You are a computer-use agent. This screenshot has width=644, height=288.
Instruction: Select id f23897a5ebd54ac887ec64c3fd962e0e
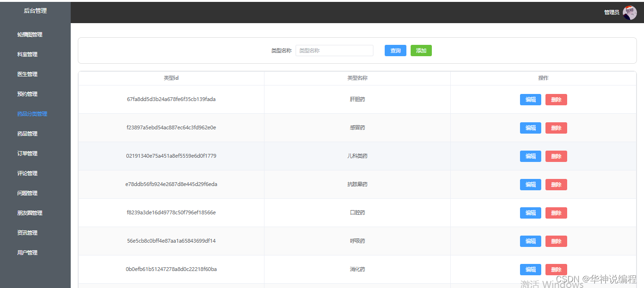(x=171, y=127)
